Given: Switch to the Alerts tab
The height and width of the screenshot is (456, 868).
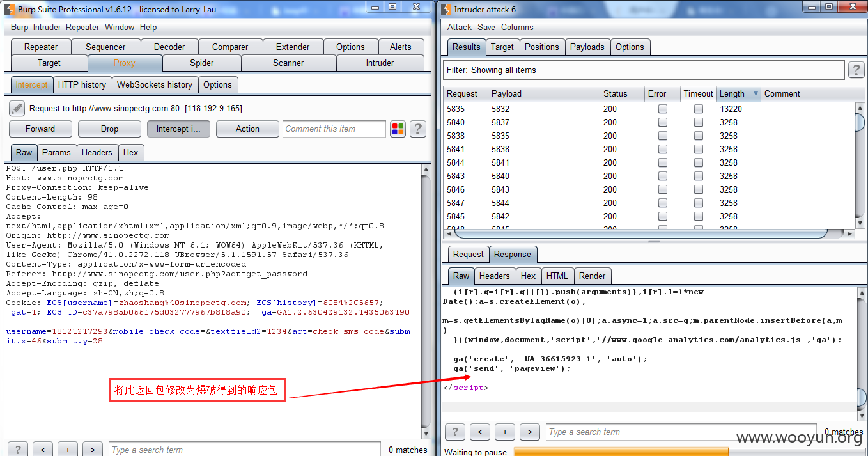Looking at the screenshot, I should (401, 47).
